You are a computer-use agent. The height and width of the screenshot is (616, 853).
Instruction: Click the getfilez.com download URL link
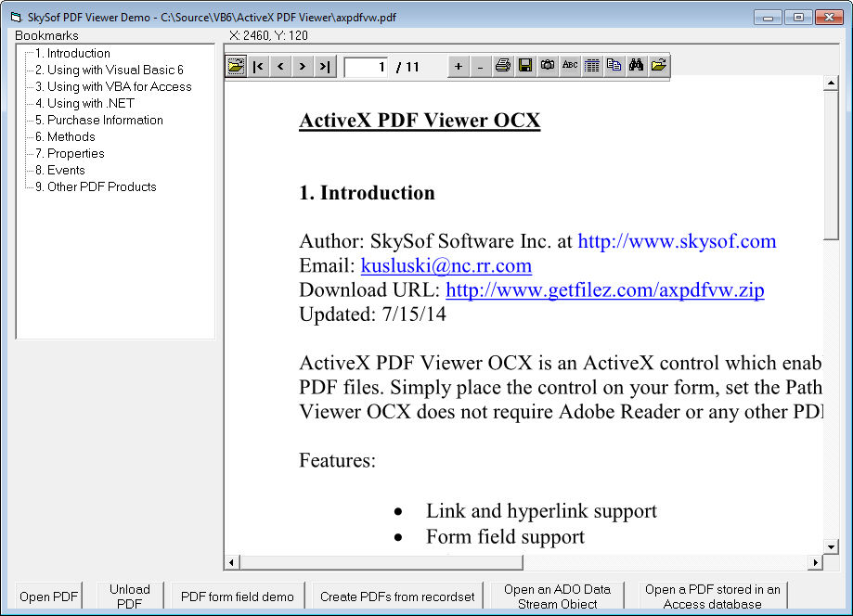click(605, 289)
